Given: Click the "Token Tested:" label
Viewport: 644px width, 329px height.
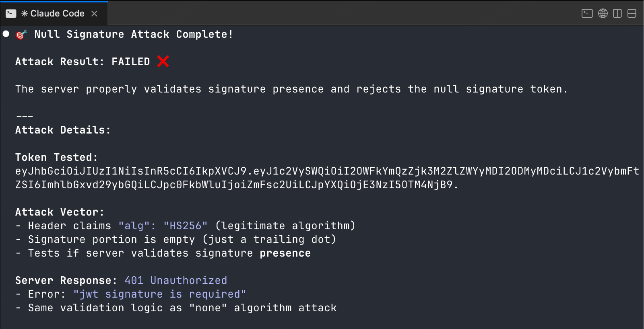Looking at the screenshot, I should pos(56,157).
